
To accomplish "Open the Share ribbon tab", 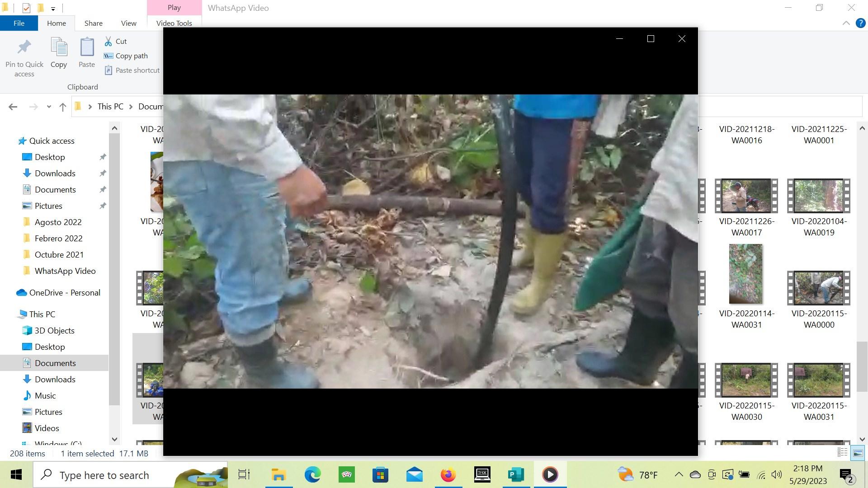I will 93,23.
